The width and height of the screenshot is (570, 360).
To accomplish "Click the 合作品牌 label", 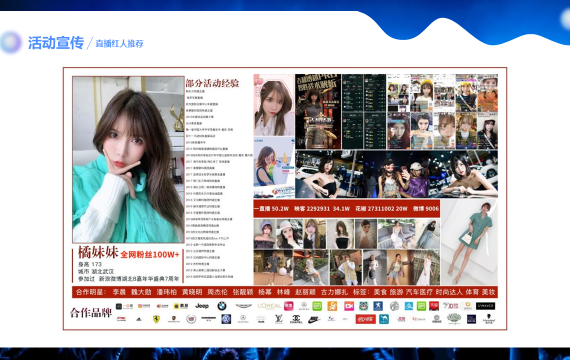I will pyautogui.click(x=91, y=312).
